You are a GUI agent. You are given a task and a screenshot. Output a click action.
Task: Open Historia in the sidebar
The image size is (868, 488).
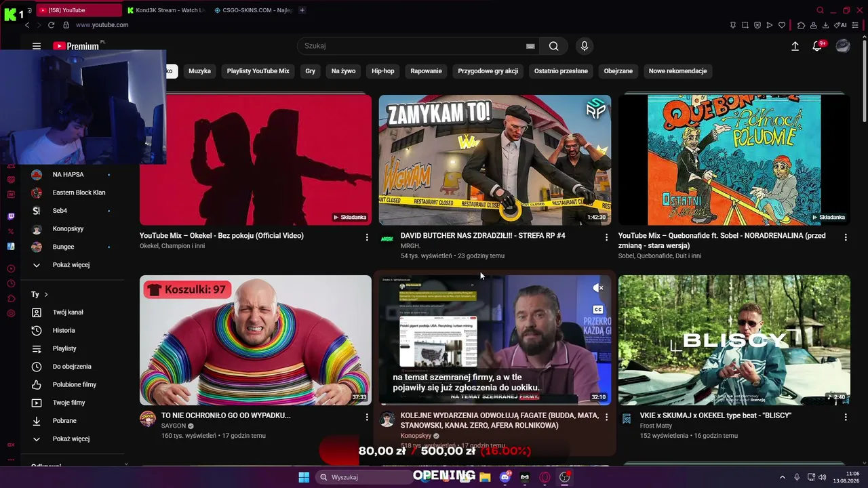pos(73,331)
